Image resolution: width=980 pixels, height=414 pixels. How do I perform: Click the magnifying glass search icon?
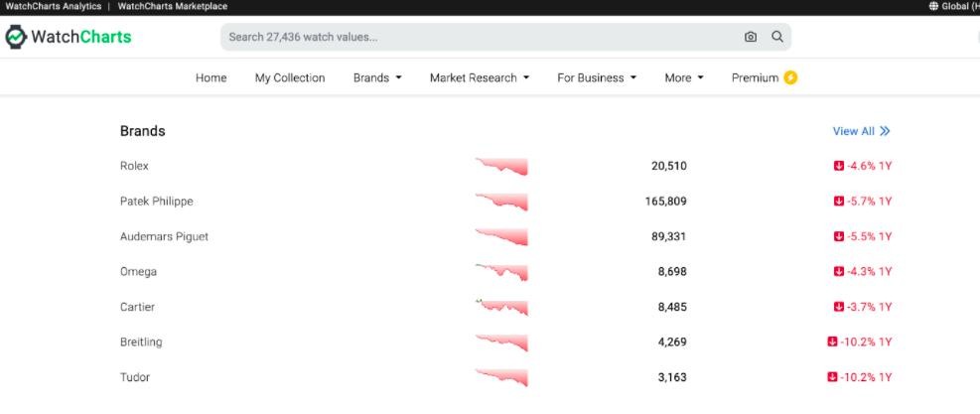click(x=777, y=37)
